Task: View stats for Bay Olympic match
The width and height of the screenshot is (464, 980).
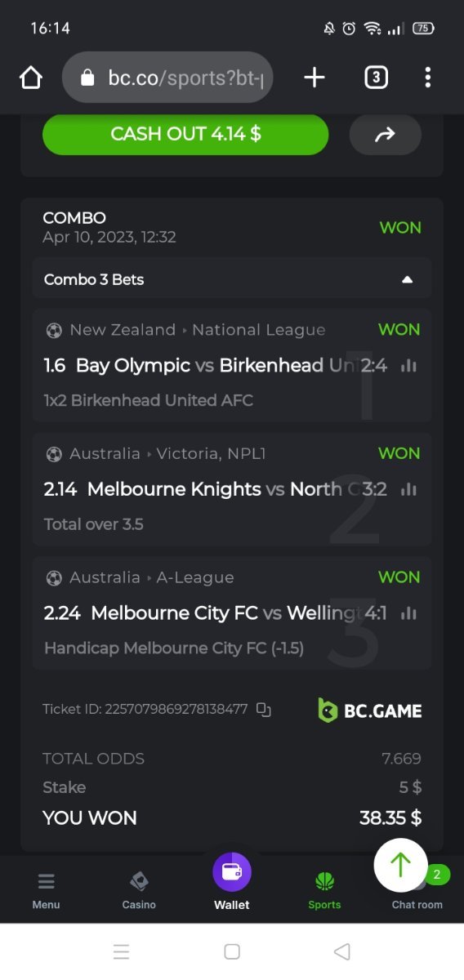Action: 408,366
